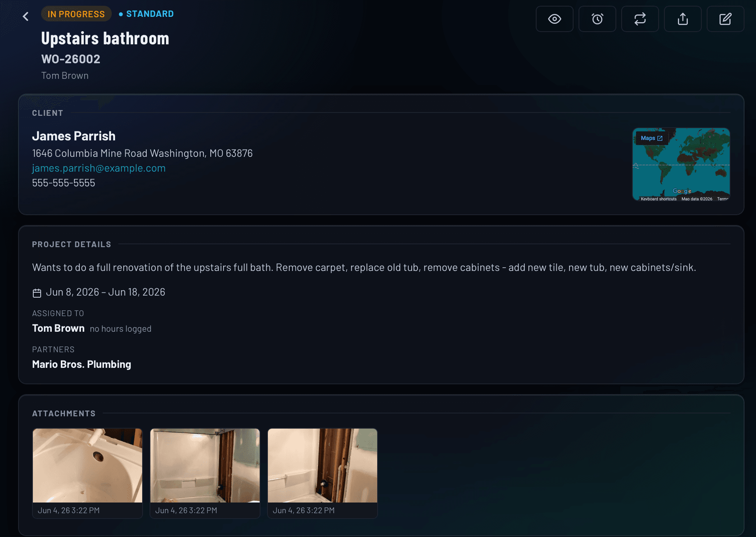Open the alarm clock time tracking button
Image resolution: width=756 pixels, height=537 pixels.
(597, 19)
